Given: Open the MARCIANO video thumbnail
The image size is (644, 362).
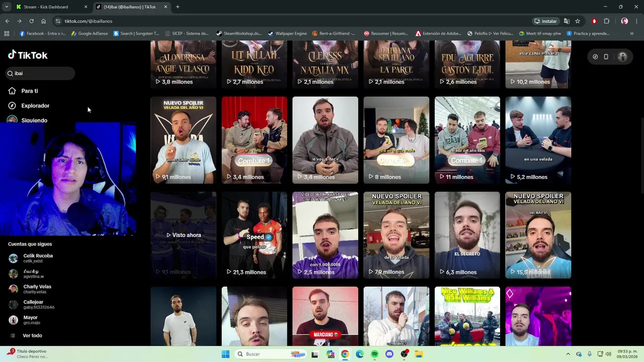Looking at the screenshot, I should (326, 316).
